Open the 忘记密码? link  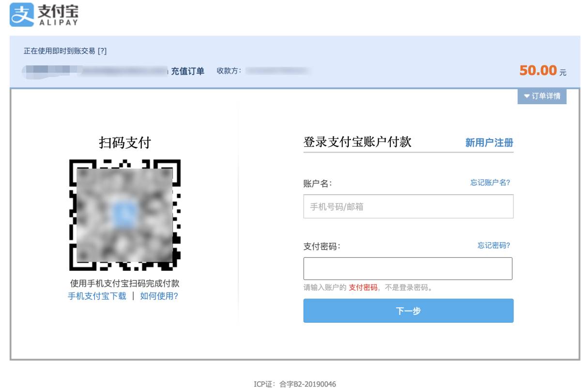click(494, 245)
